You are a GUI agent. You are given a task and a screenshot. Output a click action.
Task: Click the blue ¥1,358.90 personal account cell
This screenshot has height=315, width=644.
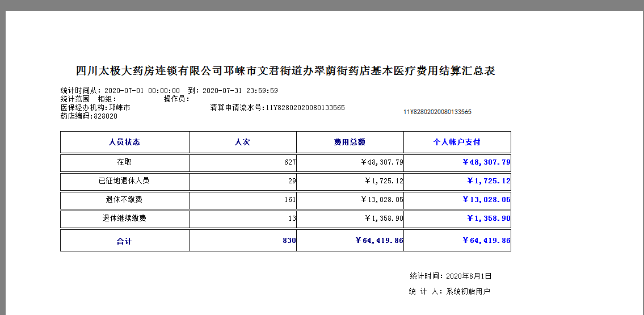click(x=457, y=219)
